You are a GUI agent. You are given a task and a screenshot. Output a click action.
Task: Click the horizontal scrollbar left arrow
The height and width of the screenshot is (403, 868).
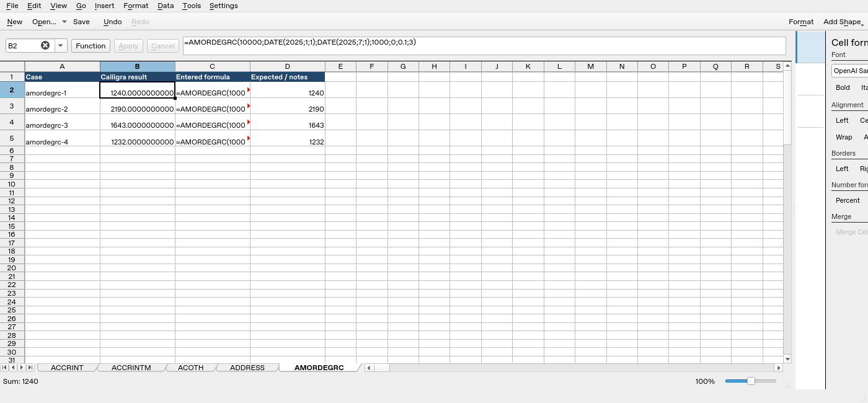point(368,368)
